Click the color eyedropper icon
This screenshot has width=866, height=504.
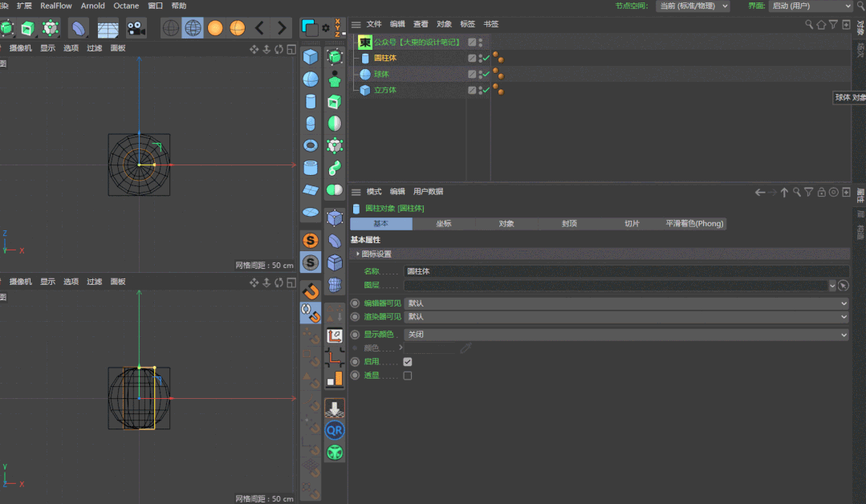tap(466, 348)
